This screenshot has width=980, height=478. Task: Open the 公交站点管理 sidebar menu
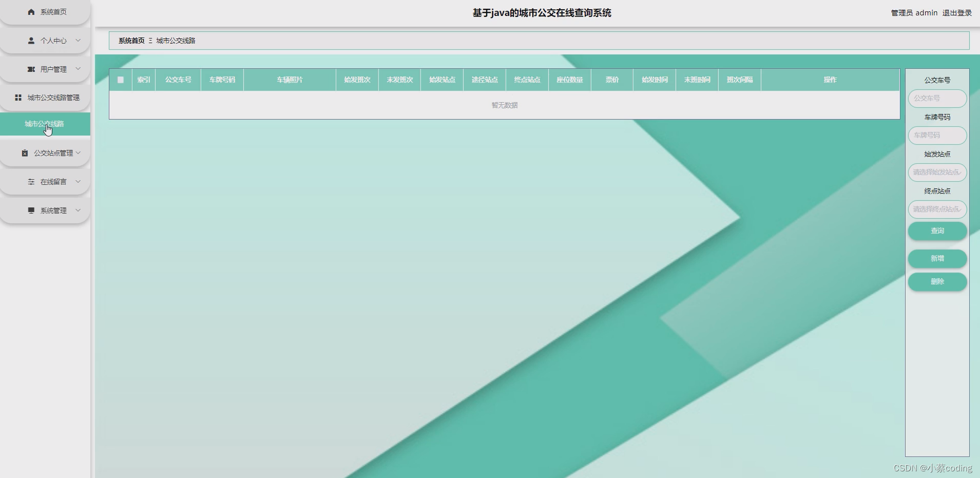click(45, 153)
